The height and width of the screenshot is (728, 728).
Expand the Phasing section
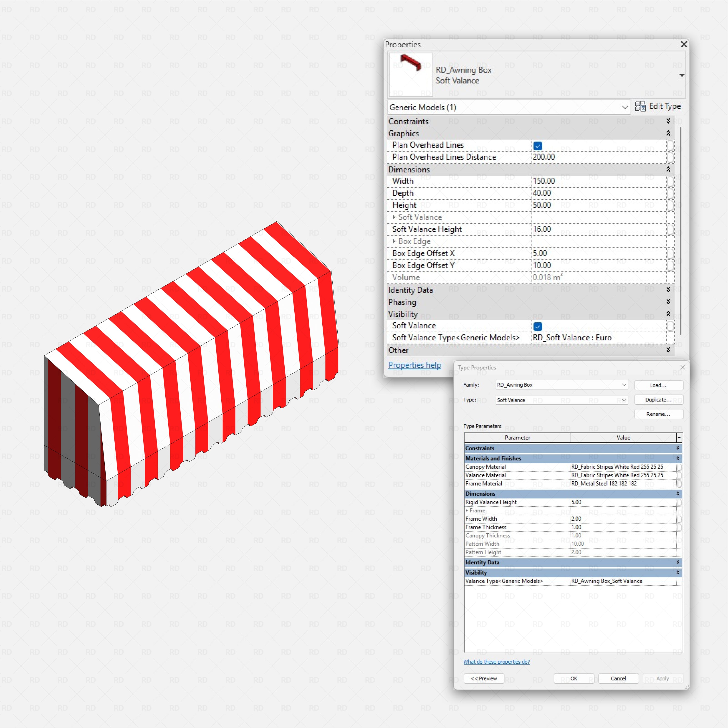(x=668, y=301)
